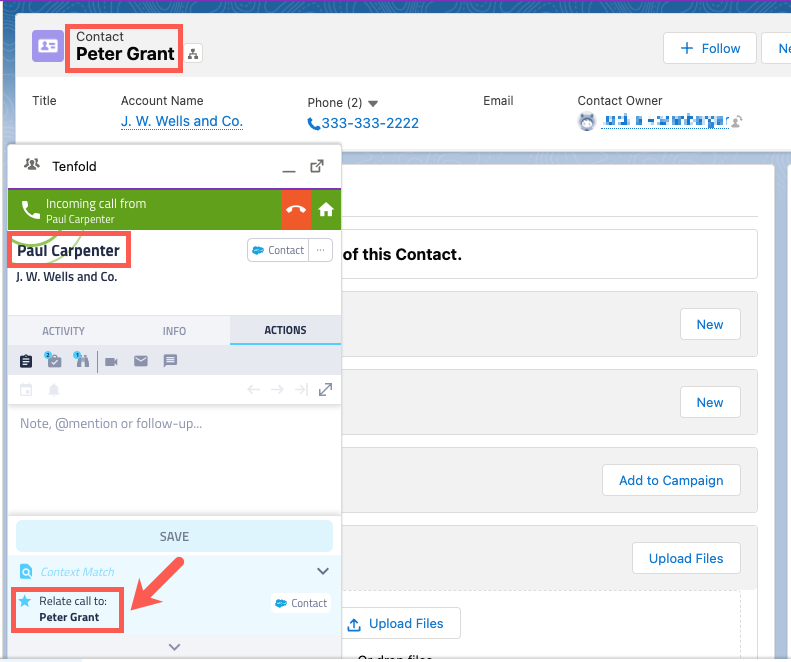This screenshot has height=662, width=791.
Task: Click the SAVE button
Action: pyautogui.click(x=174, y=536)
